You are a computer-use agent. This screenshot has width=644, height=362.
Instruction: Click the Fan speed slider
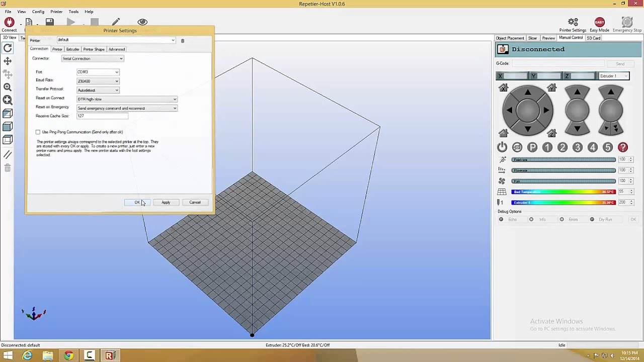(x=563, y=181)
